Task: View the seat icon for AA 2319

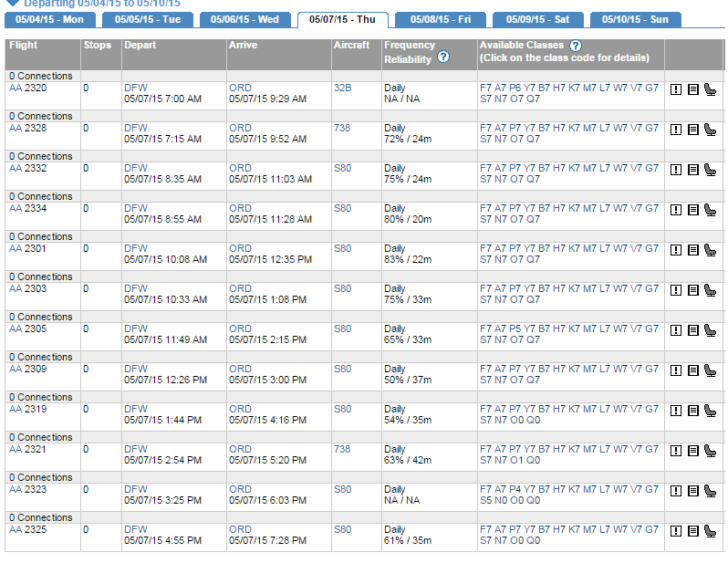Action: 710,411
